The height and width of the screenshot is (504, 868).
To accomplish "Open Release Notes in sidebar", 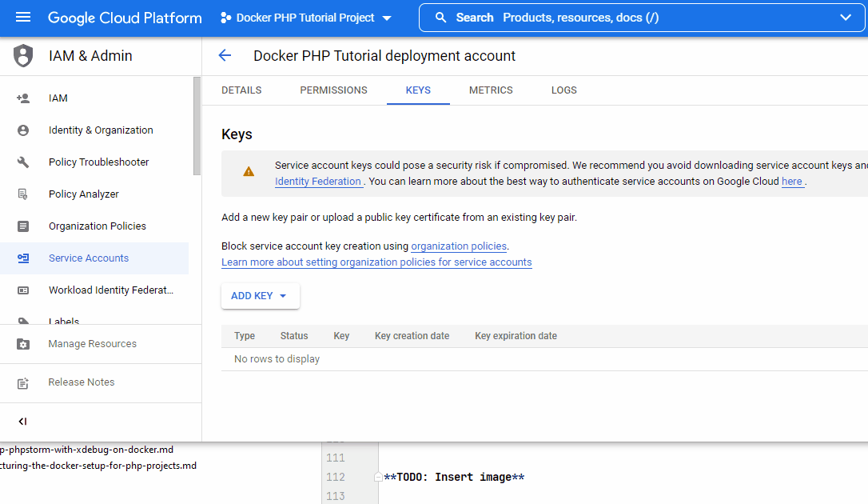I will coord(82,382).
